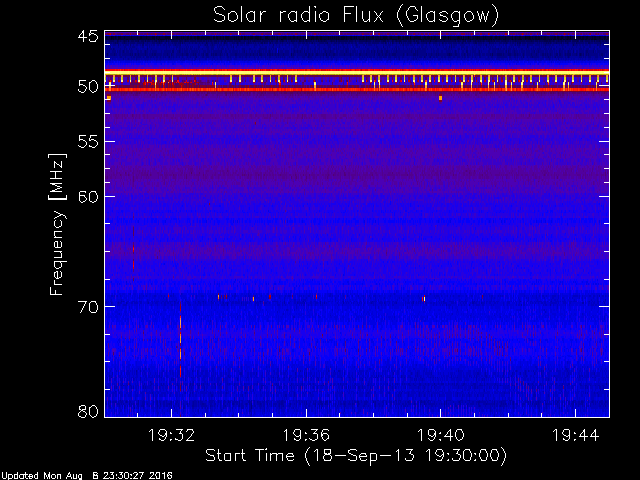Click the 'Solar radio Flux (Glasgow)' title
Screen dimensions: 640x480
356,16
